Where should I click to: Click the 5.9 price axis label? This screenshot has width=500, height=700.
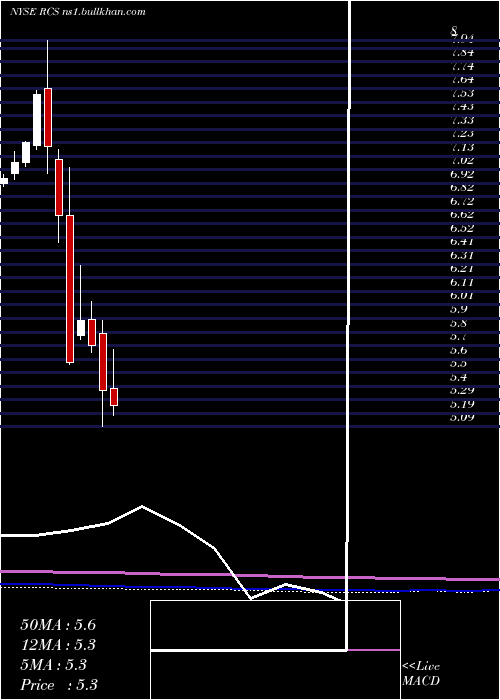point(460,309)
